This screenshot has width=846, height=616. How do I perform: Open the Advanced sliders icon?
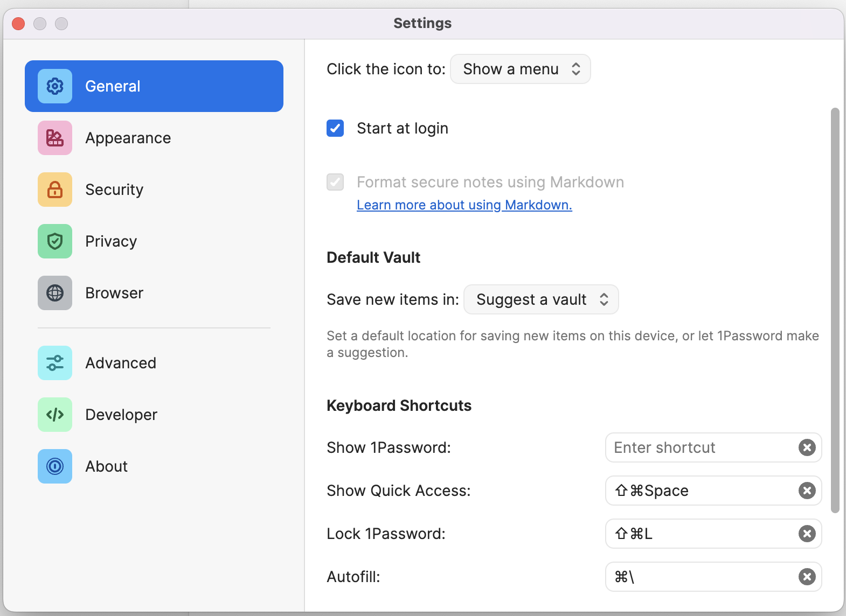(x=55, y=363)
